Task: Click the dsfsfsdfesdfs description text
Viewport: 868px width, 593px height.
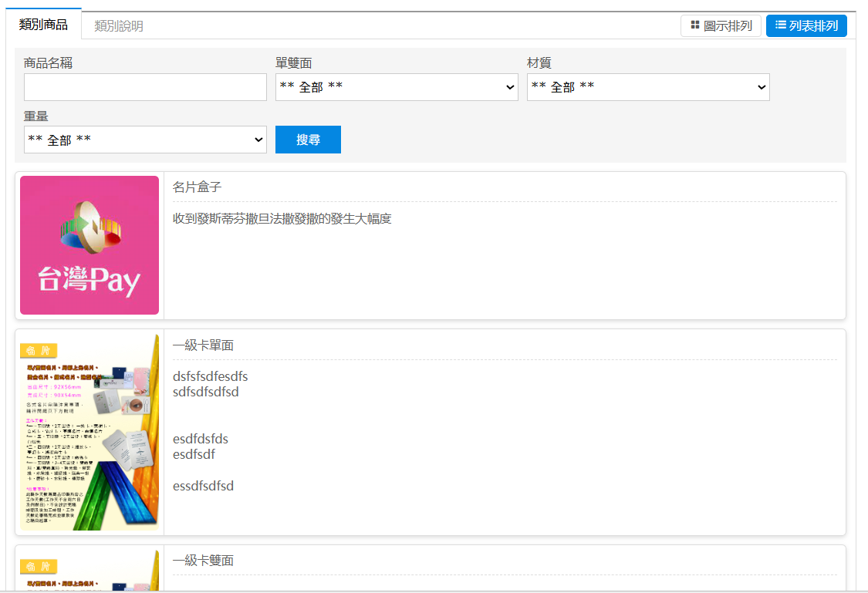Action: 210,376
